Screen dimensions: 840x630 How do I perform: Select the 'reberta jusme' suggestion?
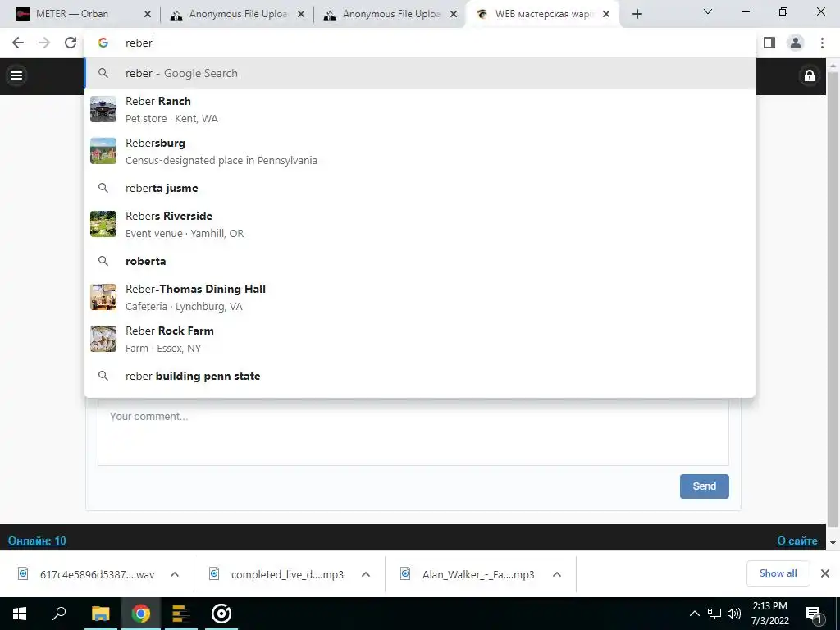420,188
